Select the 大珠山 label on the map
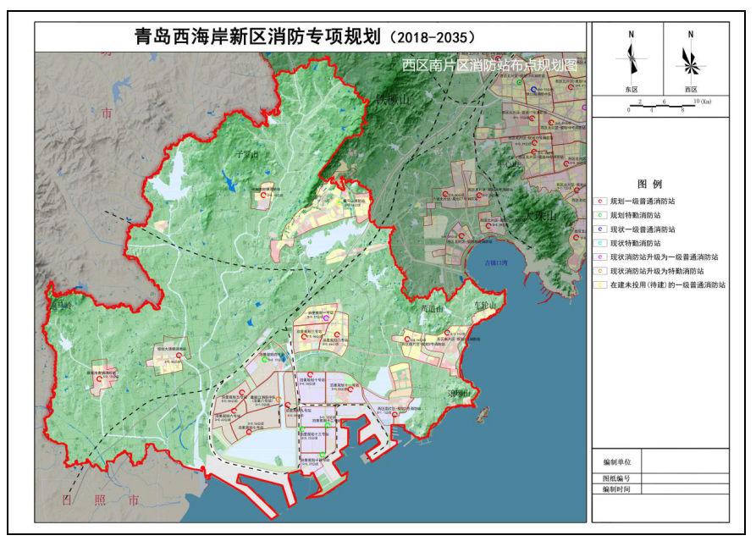Viewport: 756px width, 541px height. pos(540,218)
